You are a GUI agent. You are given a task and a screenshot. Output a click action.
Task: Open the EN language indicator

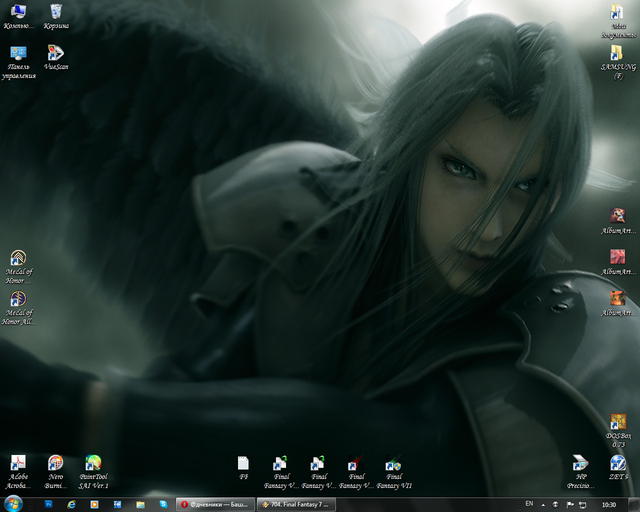(x=529, y=504)
